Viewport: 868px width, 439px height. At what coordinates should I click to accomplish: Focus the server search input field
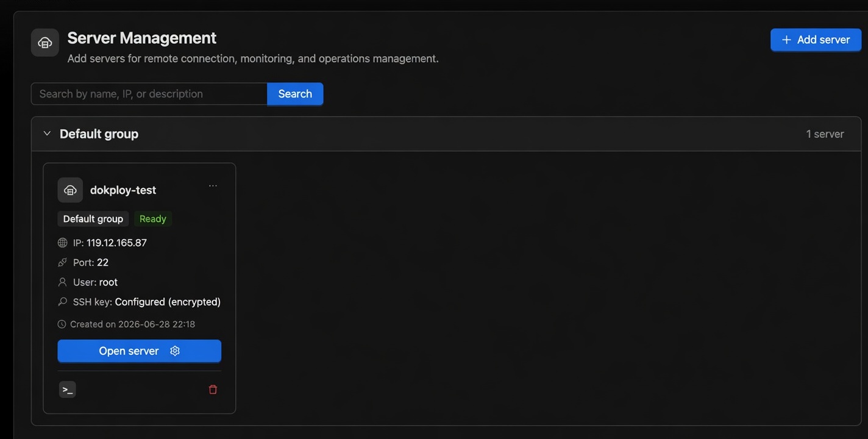tap(149, 94)
